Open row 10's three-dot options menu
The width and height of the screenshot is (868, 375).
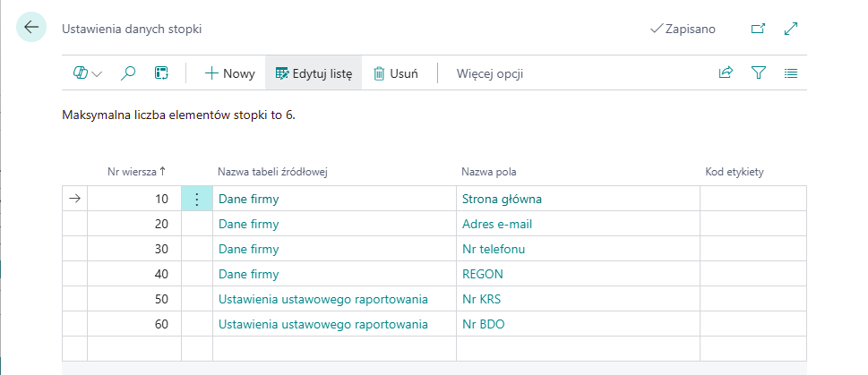click(x=197, y=199)
